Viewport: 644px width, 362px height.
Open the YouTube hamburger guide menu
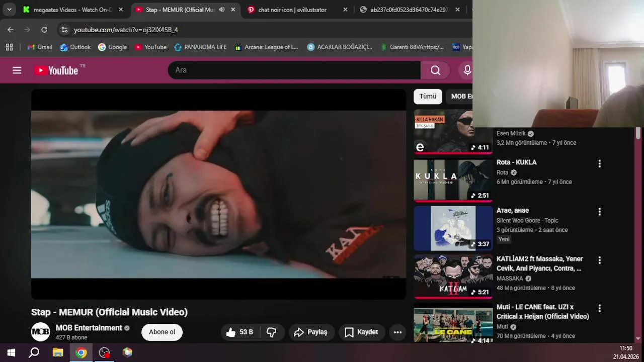point(17,70)
